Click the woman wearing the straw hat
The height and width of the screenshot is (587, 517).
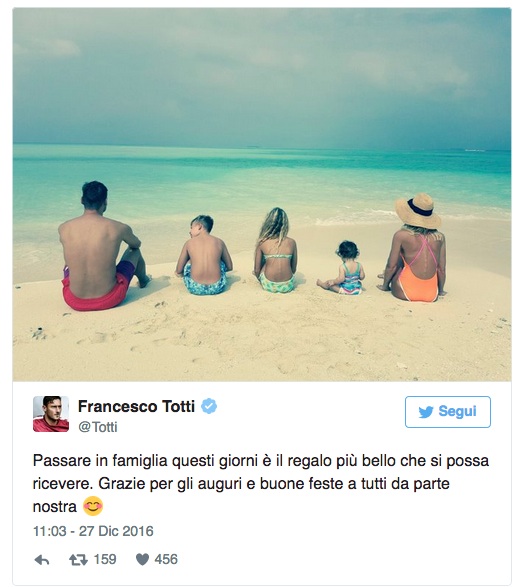[414, 248]
